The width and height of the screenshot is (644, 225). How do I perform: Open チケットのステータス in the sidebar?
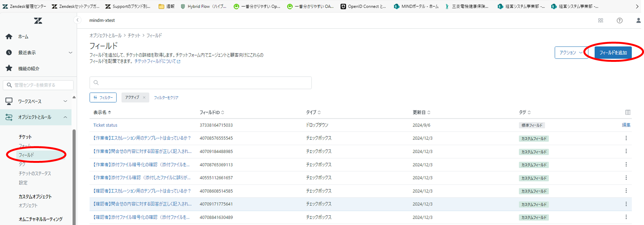35,174
